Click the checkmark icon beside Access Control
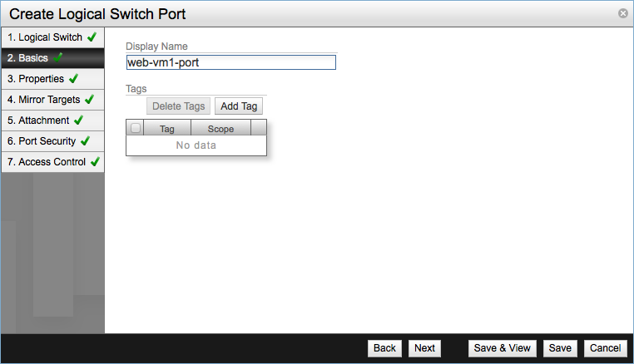The image size is (634, 364). click(x=95, y=162)
